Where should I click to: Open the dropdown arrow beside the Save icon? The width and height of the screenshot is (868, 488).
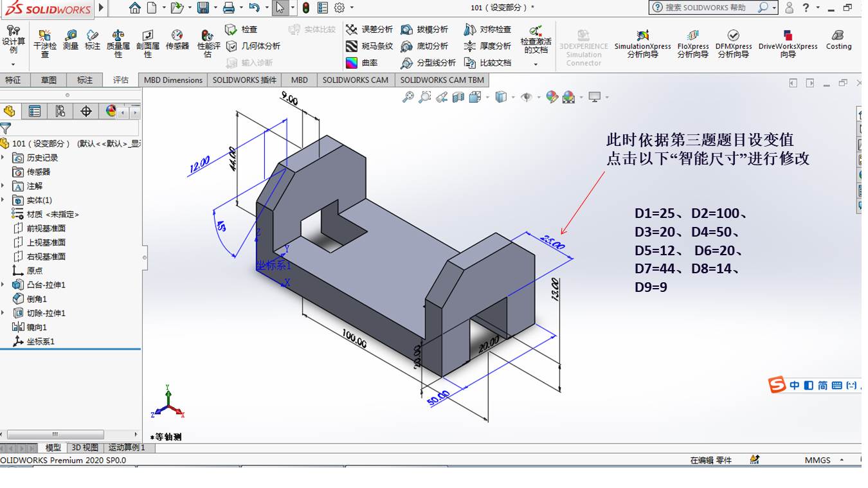(215, 8)
